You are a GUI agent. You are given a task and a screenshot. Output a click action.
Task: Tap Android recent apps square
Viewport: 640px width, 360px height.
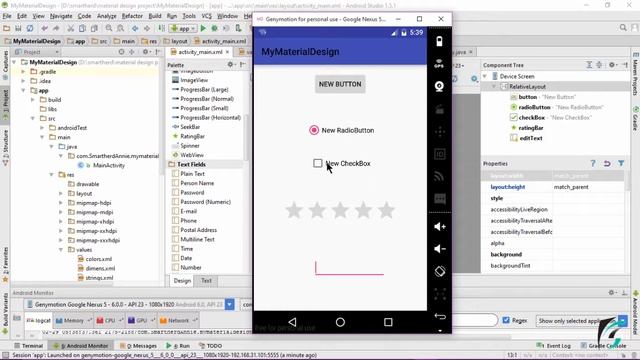(x=388, y=322)
